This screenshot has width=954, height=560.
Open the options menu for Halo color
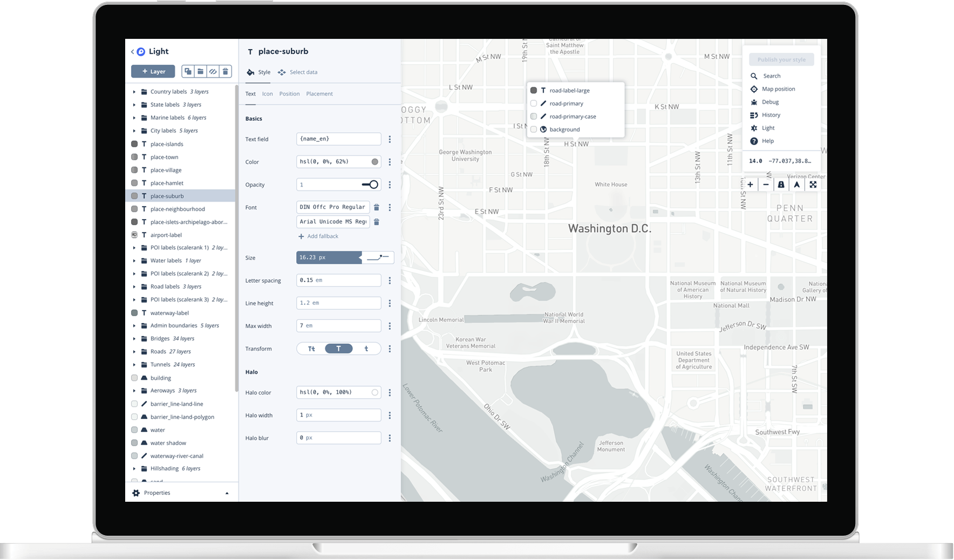click(390, 393)
